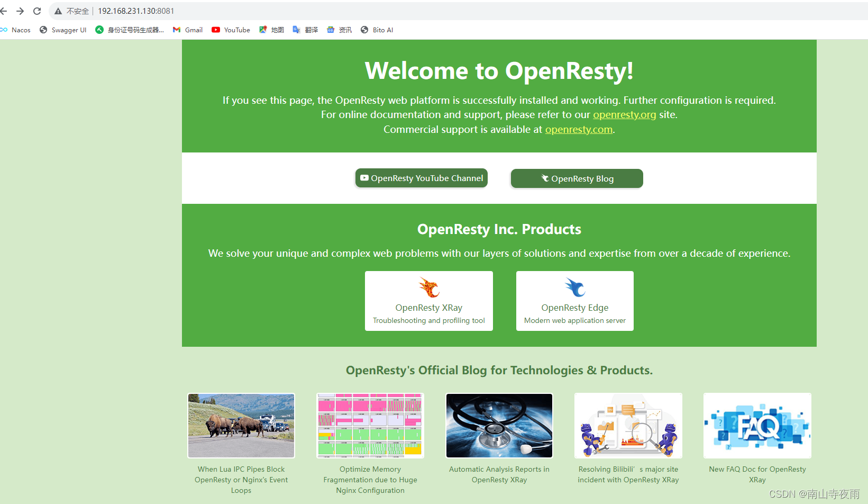The height and width of the screenshot is (504, 868).
Task: Open the 地图 bookmark
Action: 271,30
